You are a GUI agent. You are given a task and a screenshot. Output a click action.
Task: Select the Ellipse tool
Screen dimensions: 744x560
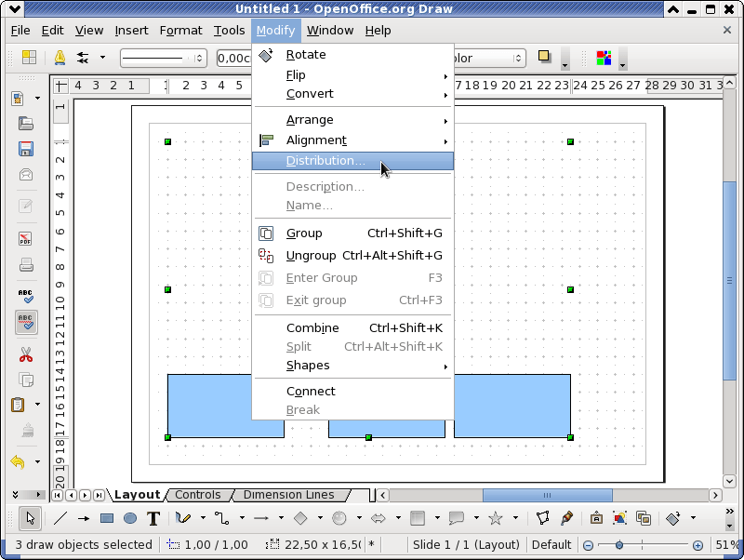click(130, 518)
